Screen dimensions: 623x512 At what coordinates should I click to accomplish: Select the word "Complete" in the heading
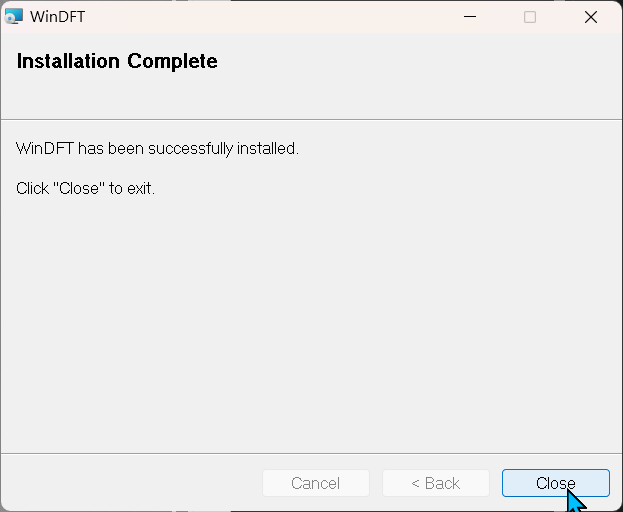coord(172,61)
